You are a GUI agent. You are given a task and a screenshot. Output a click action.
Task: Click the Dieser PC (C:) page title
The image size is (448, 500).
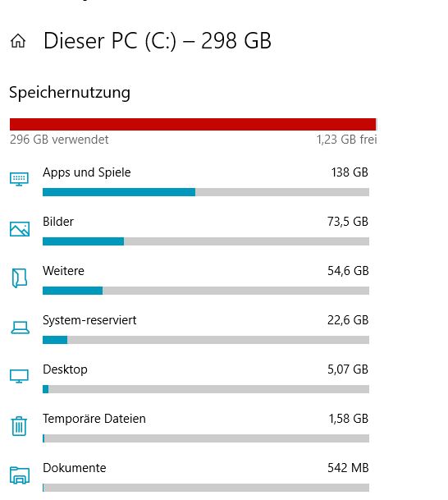click(x=158, y=41)
